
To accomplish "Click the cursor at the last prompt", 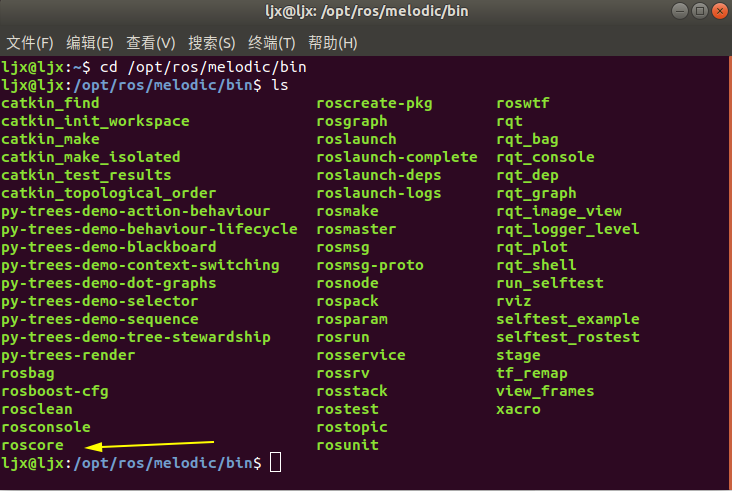I will click(275, 463).
